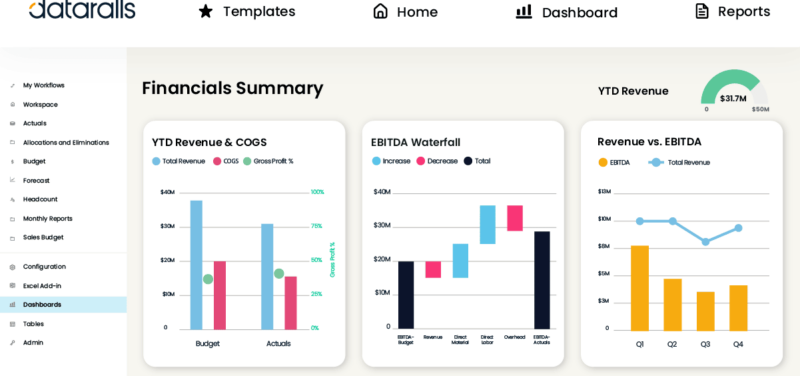
Task: Click the star icon next to Templates
Action: [206, 11]
